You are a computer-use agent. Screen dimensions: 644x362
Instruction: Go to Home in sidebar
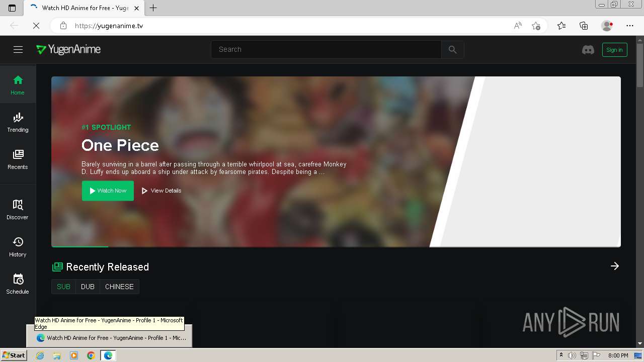tap(18, 84)
